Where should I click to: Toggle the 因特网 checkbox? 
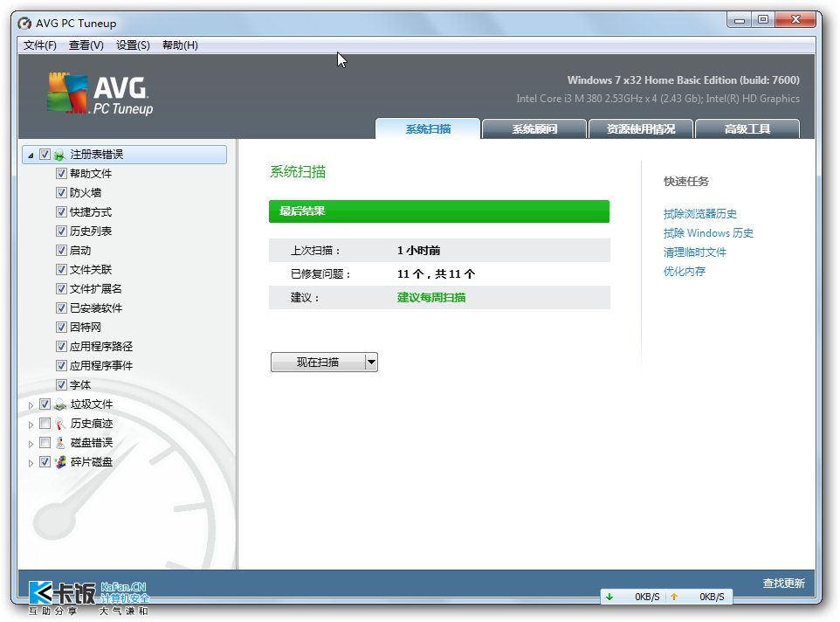coord(61,327)
